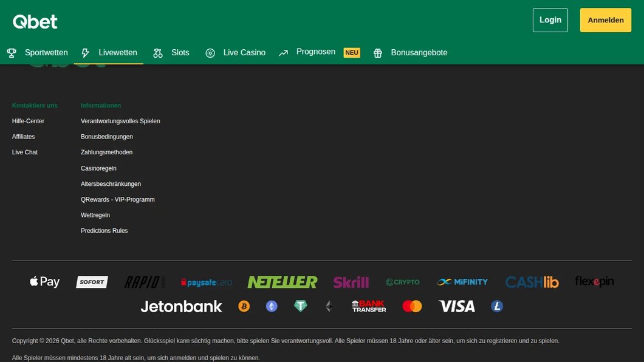Viewport: 644px width, 362px height.
Task: Open the Hilfe-Center link
Action: tap(28, 121)
